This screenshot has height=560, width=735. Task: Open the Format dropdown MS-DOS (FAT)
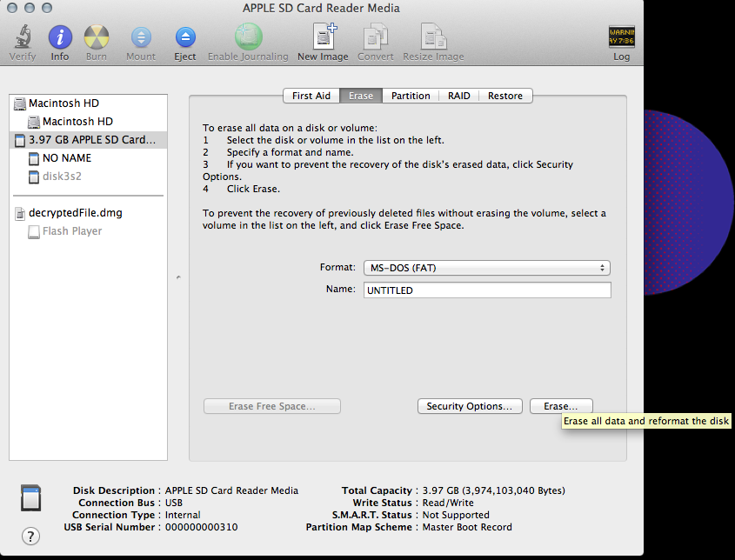(x=487, y=268)
